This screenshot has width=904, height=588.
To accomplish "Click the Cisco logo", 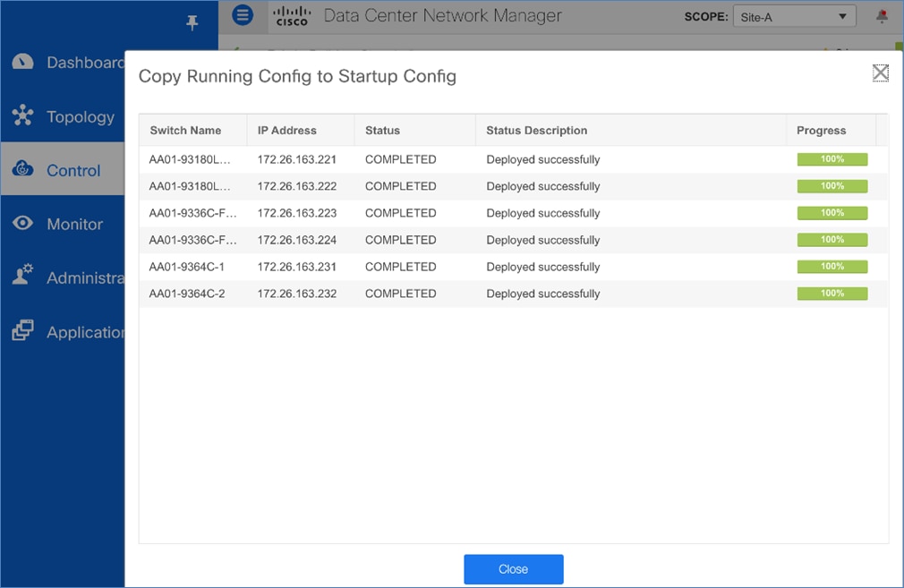I will (x=292, y=16).
